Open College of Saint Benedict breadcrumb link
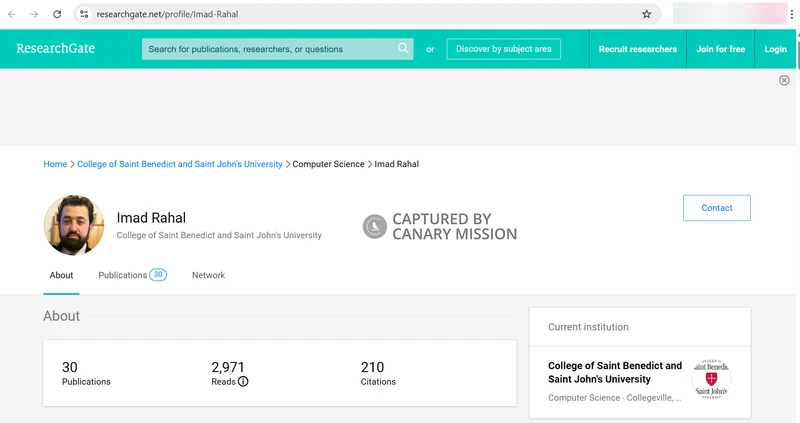 click(180, 164)
